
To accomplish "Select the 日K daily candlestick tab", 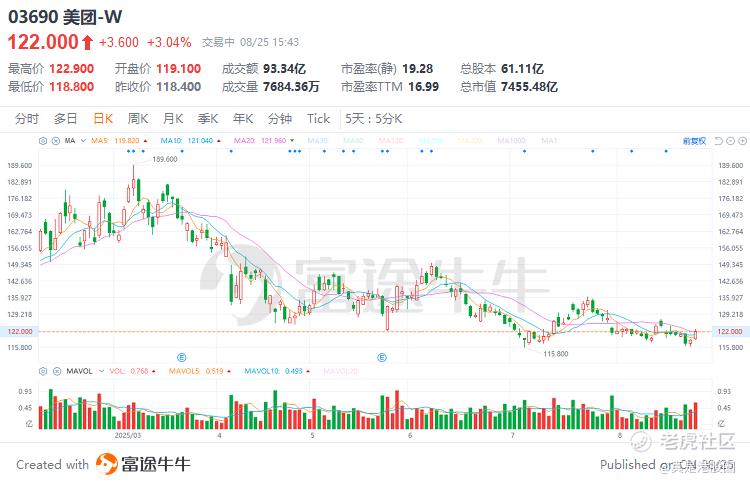I will click(x=103, y=119).
